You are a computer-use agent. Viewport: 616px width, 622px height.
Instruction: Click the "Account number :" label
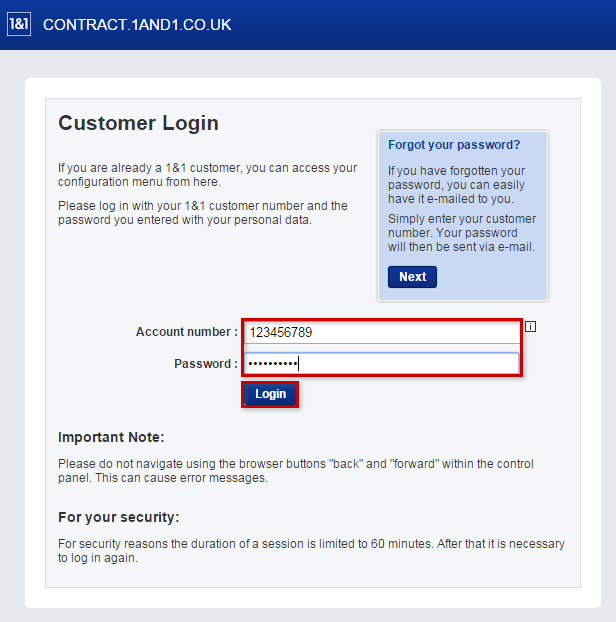point(187,332)
